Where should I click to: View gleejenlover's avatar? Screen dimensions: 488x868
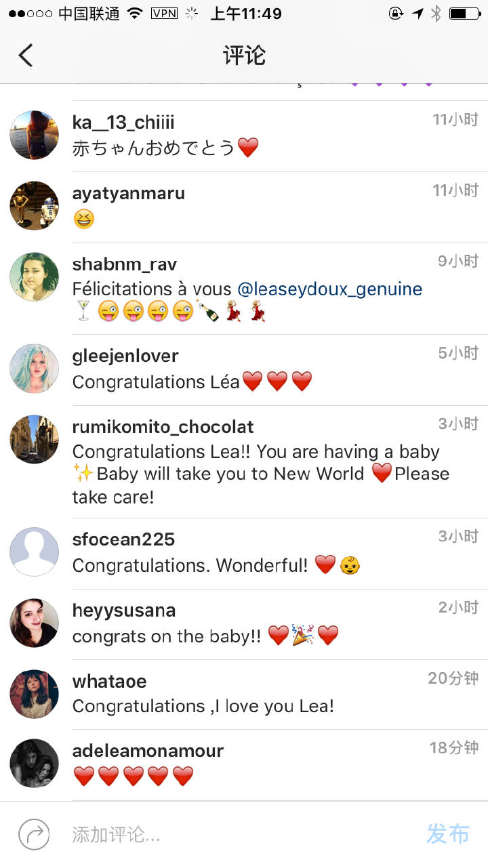click(34, 368)
